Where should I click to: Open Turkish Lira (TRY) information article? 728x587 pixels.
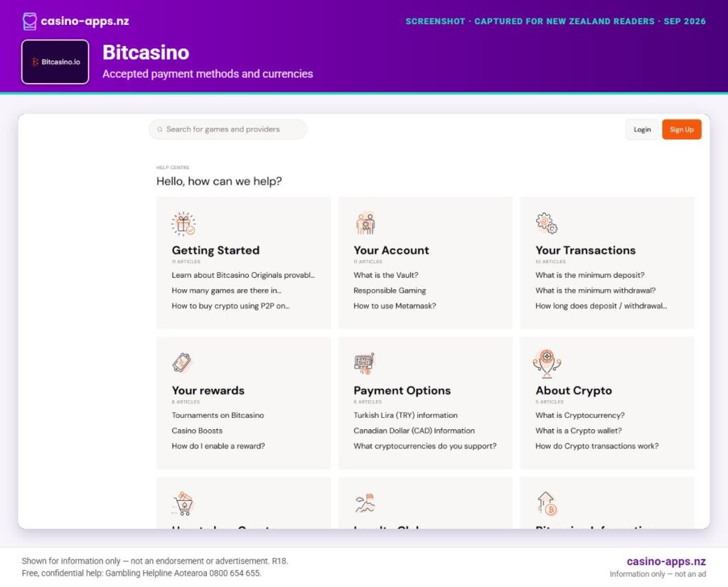[405, 415]
